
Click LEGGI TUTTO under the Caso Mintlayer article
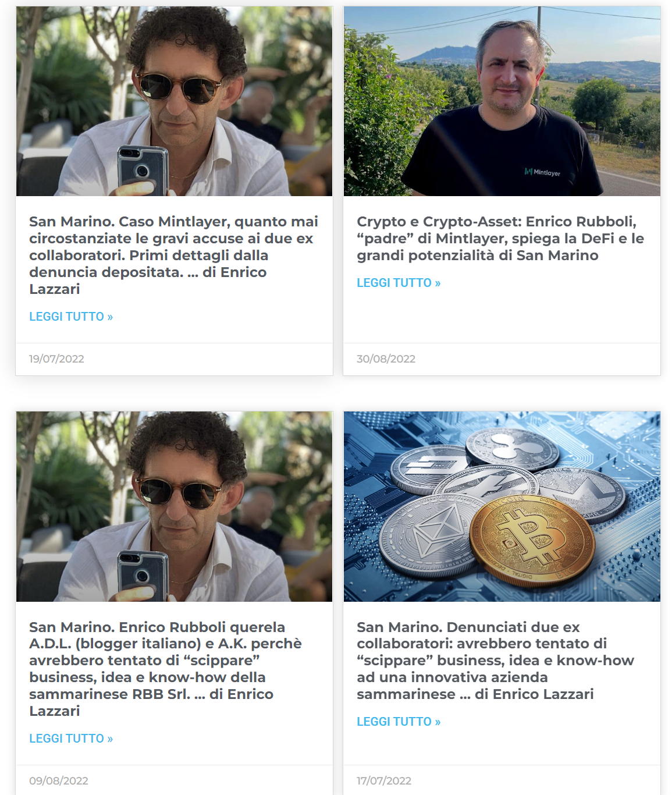(x=71, y=317)
